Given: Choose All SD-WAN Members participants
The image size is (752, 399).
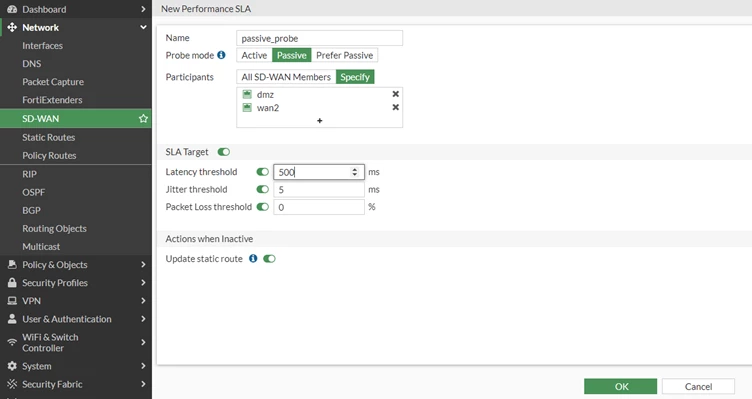Looking at the screenshot, I should point(286,77).
